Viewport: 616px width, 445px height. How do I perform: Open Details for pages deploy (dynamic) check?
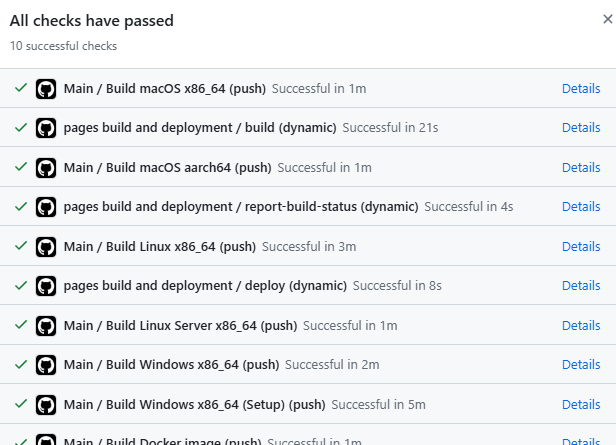point(580,286)
